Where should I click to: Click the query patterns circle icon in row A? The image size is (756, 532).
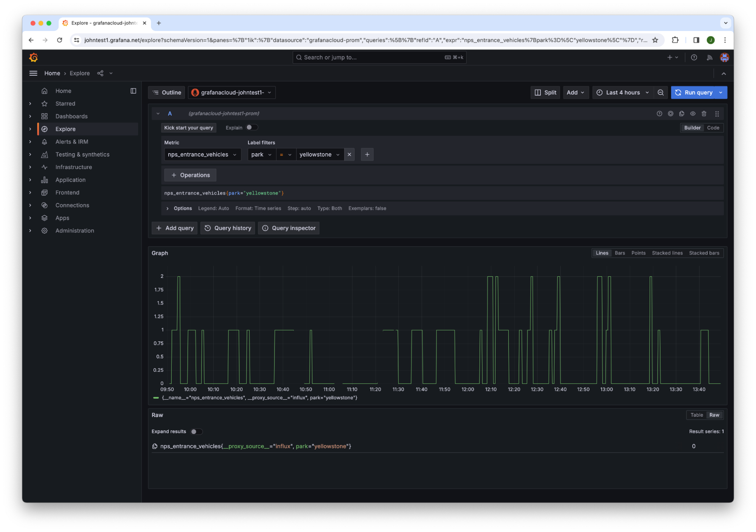tap(671, 114)
